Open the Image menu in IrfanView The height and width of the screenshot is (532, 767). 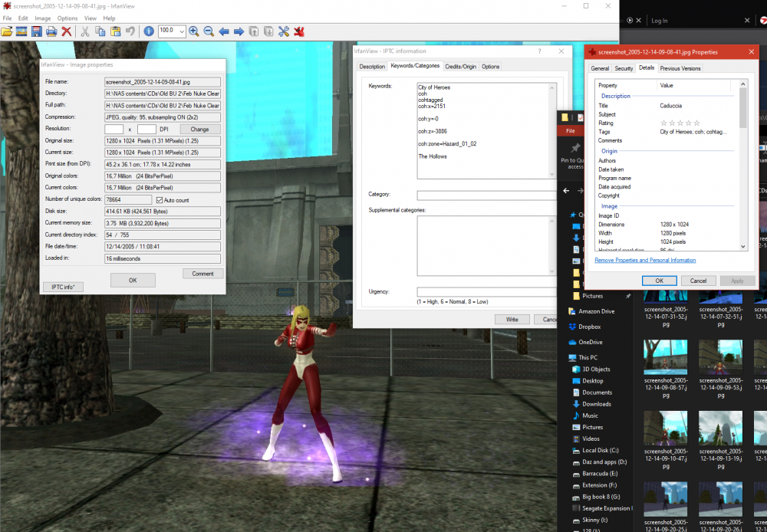[x=43, y=18]
